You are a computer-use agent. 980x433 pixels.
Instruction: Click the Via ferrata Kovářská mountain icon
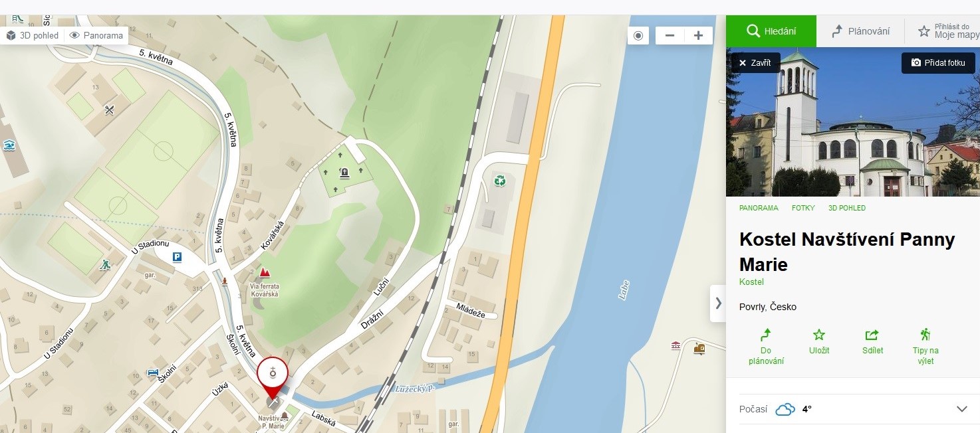coord(265,272)
